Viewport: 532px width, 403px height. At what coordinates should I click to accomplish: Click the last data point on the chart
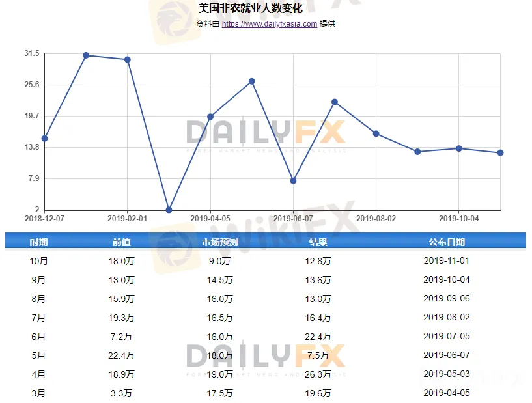(x=500, y=153)
